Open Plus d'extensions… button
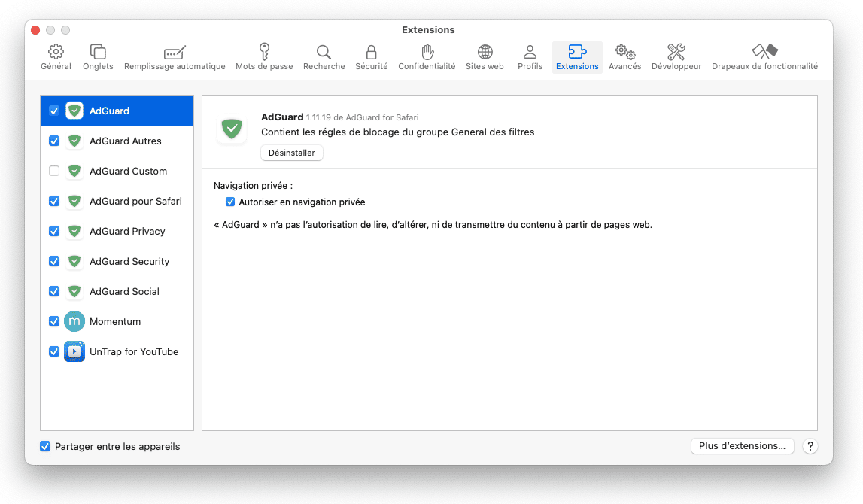This screenshot has width=863, height=504. click(742, 446)
